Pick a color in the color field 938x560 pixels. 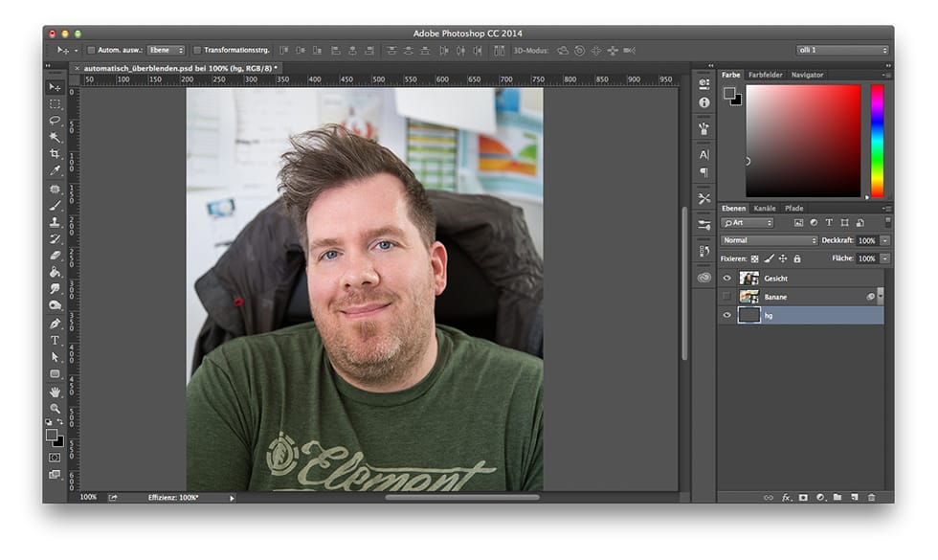click(x=803, y=142)
